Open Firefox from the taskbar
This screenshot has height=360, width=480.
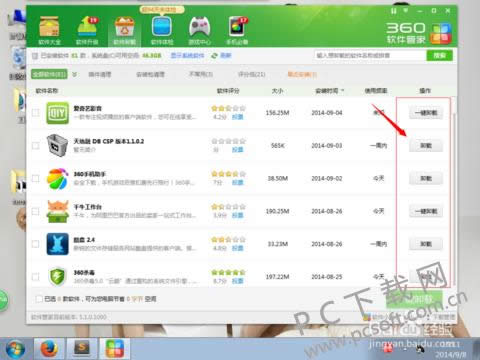point(49,349)
